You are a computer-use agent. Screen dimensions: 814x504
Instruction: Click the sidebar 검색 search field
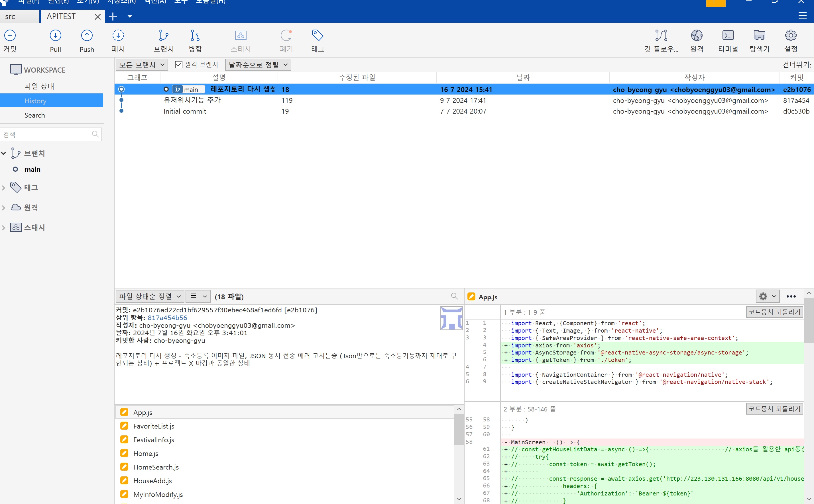[x=47, y=134]
